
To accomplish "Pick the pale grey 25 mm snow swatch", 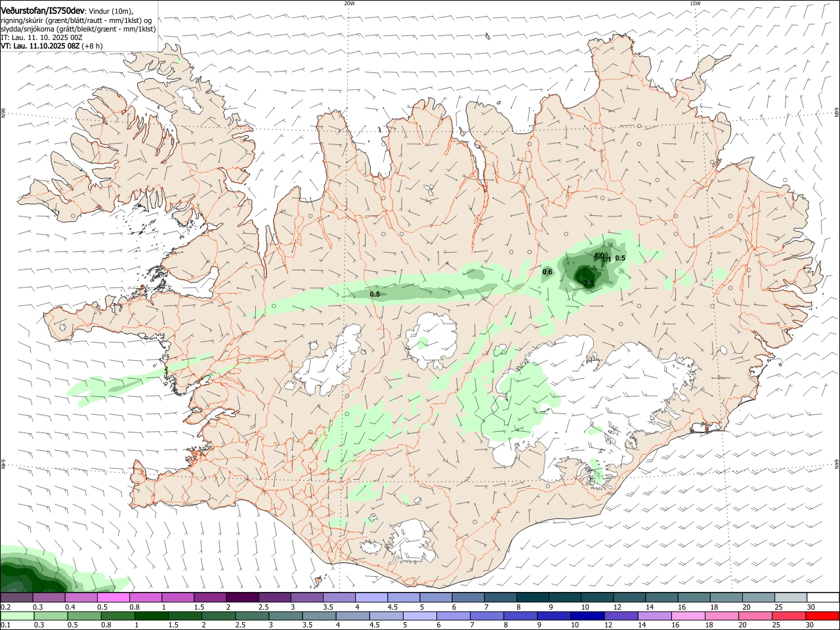I will point(790,597).
